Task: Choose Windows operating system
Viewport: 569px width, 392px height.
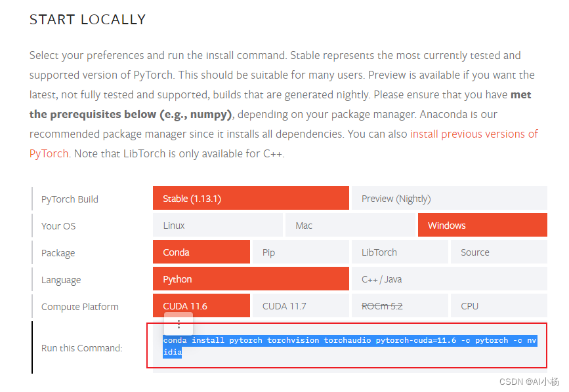Action: pos(482,225)
